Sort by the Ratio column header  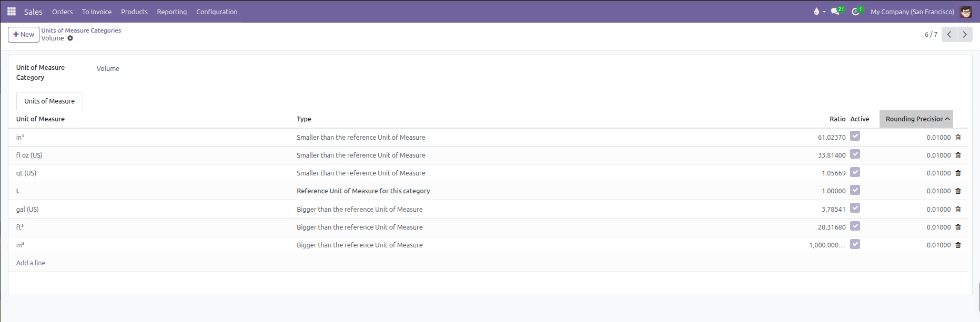click(x=837, y=119)
